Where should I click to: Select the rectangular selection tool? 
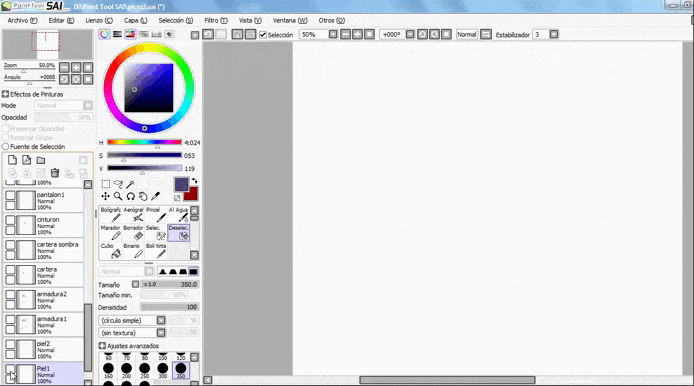point(106,184)
